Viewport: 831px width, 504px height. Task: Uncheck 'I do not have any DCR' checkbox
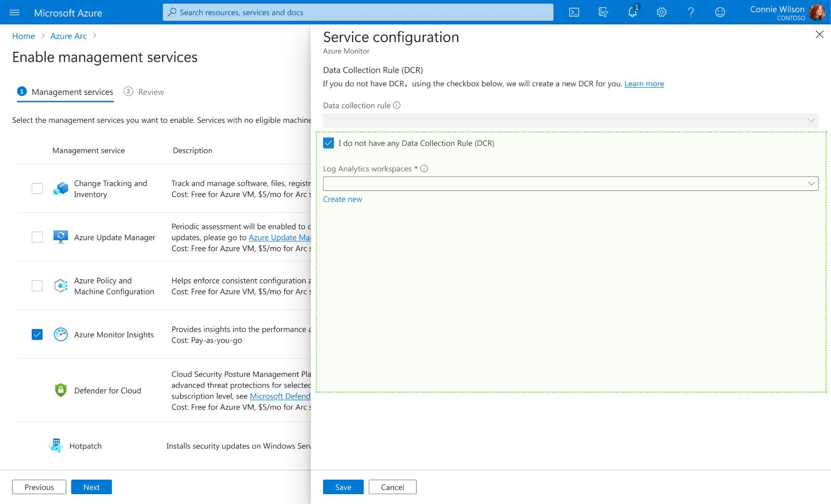pos(328,143)
